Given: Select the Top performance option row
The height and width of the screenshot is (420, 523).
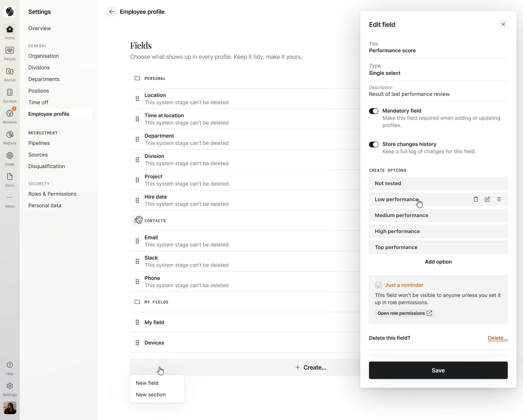Looking at the screenshot, I should pyautogui.click(x=438, y=247).
